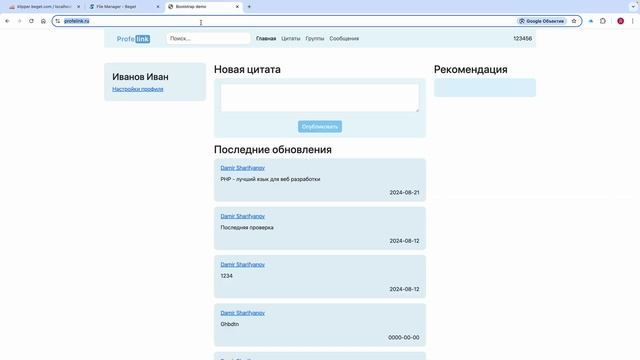Click the date 0000-00-00

404,338
